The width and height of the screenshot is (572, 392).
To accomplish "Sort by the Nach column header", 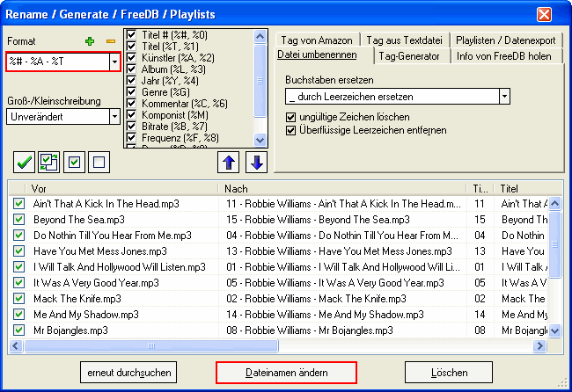I will (342, 188).
